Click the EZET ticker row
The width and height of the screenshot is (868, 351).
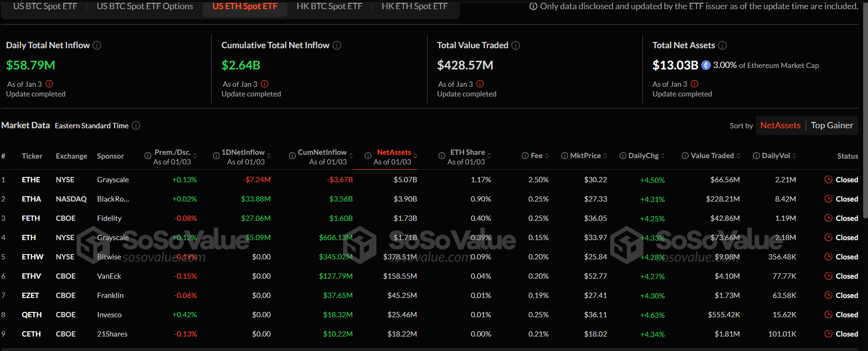(429, 295)
